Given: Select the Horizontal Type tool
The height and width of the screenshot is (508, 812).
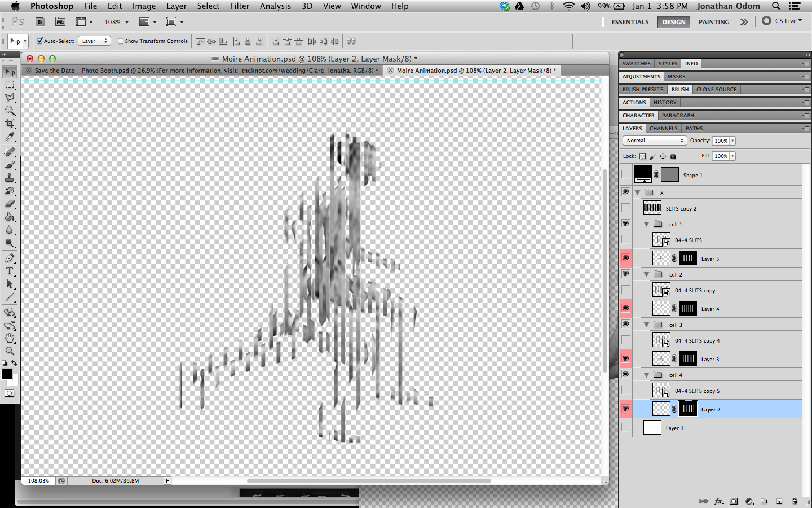Looking at the screenshot, I should click(9, 271).
